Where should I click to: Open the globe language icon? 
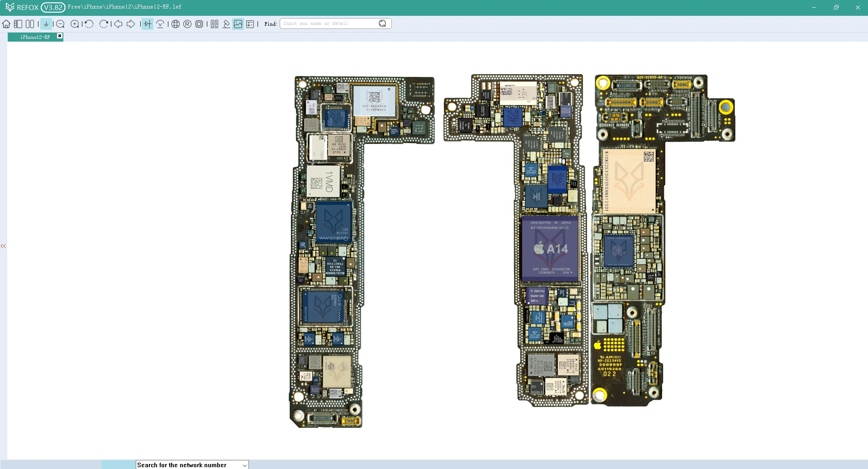pos(175,24)
